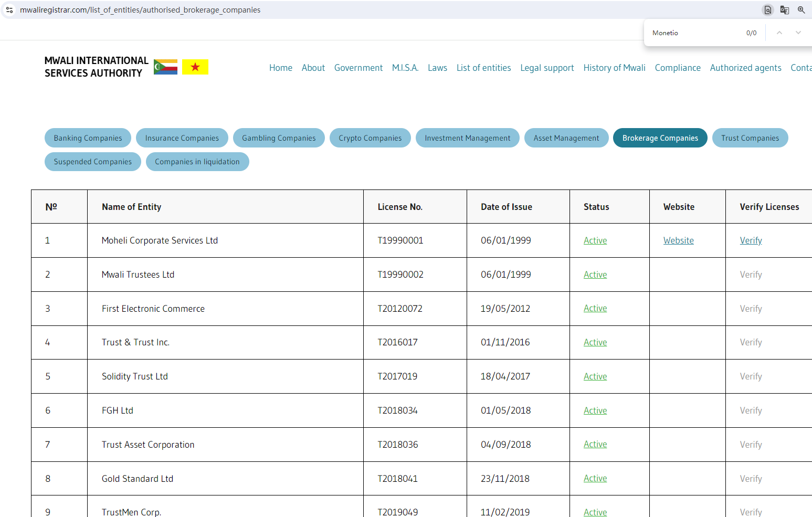Screen dimensions: 812x517
Task: Open the Google Translate icon
Action: tap(784, 10)
